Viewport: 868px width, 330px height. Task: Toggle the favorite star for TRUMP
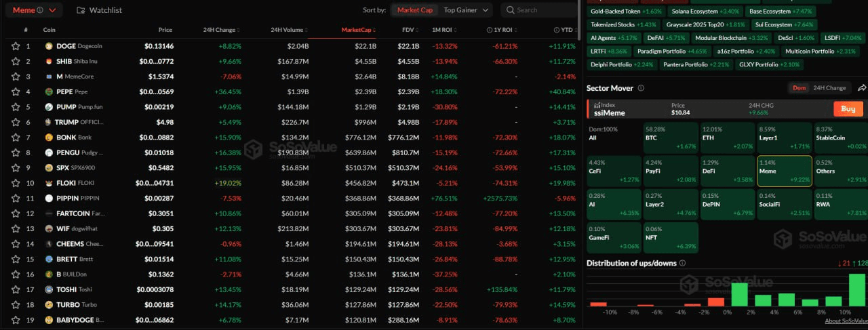(x=16, y=122)
